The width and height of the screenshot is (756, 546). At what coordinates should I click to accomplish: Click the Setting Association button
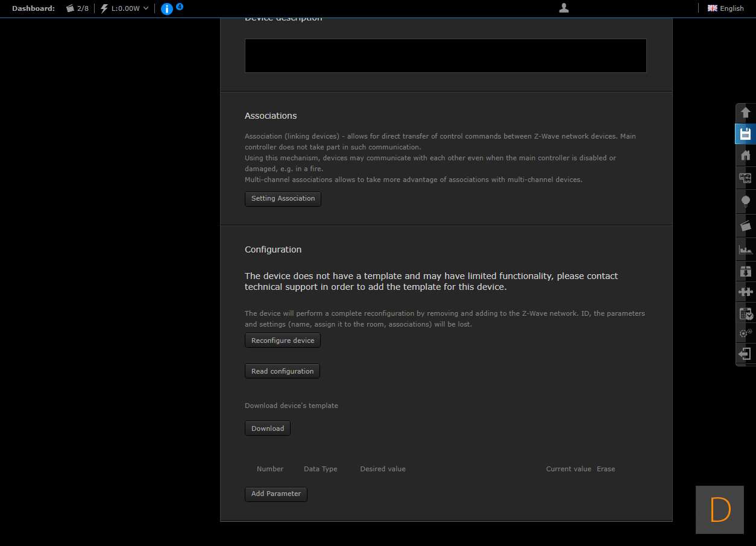(283, 199)
